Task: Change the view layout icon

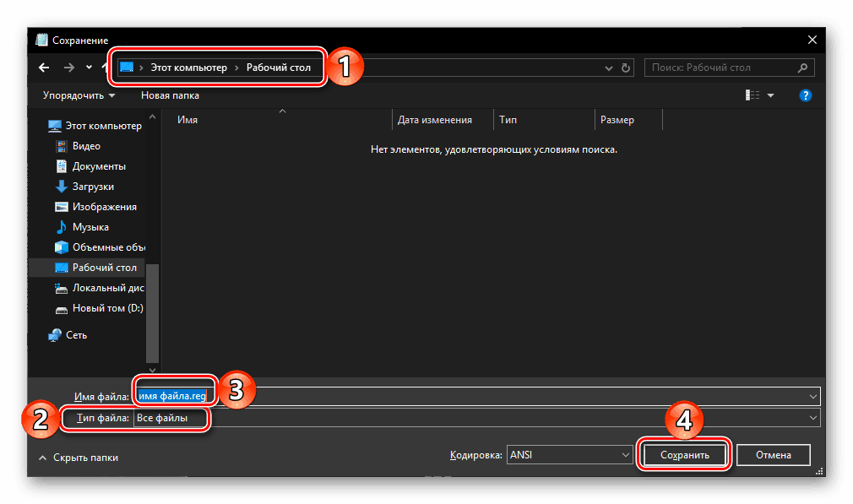Action: pyautogui.click(x=752, y=95)
